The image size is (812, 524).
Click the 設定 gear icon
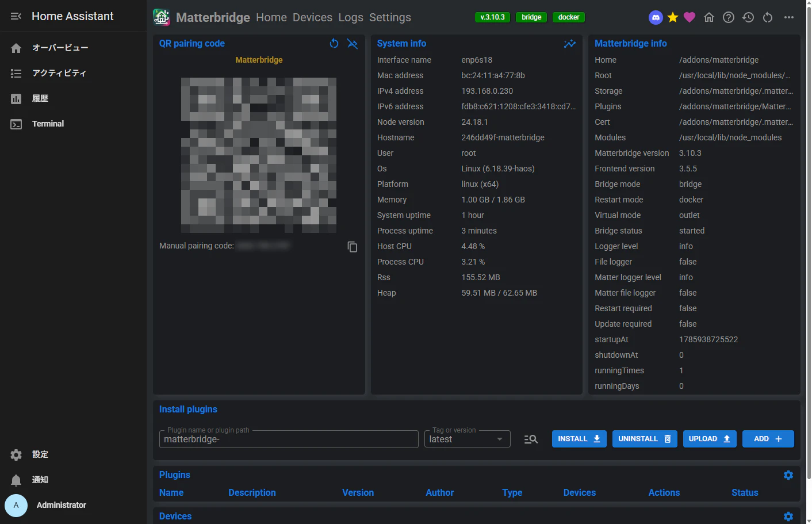pyautogui.click(x=16, y=454)
